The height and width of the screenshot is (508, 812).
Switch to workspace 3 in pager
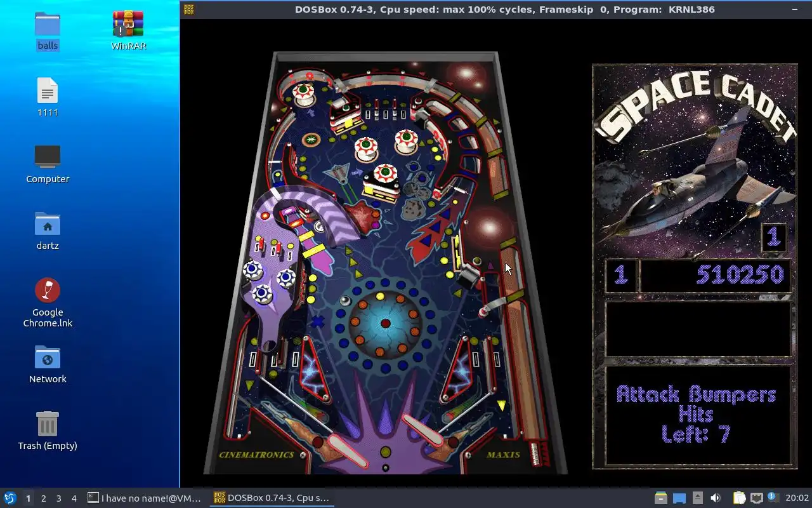(x=58, y=498)
